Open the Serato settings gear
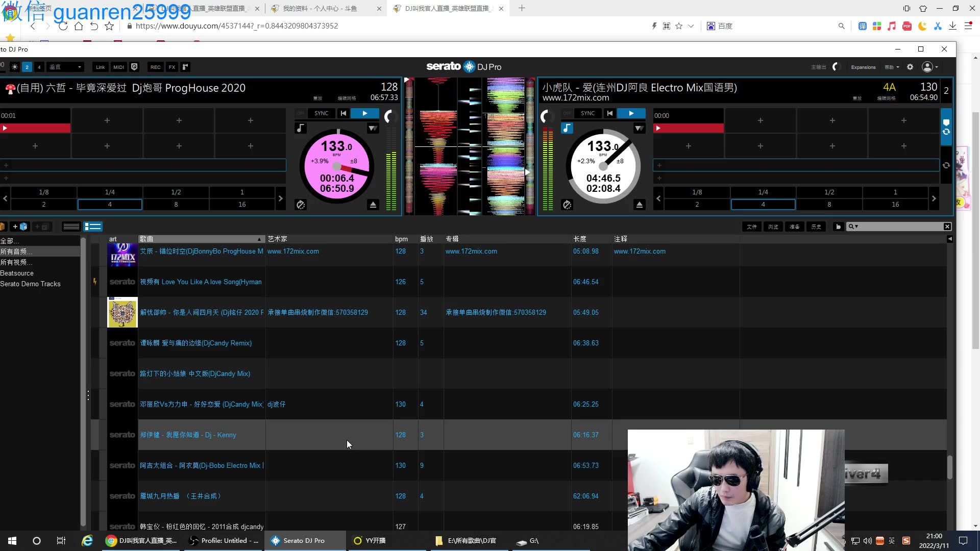Image resolution: width=980 pixels, height=551 pixels. click(910, 67)
